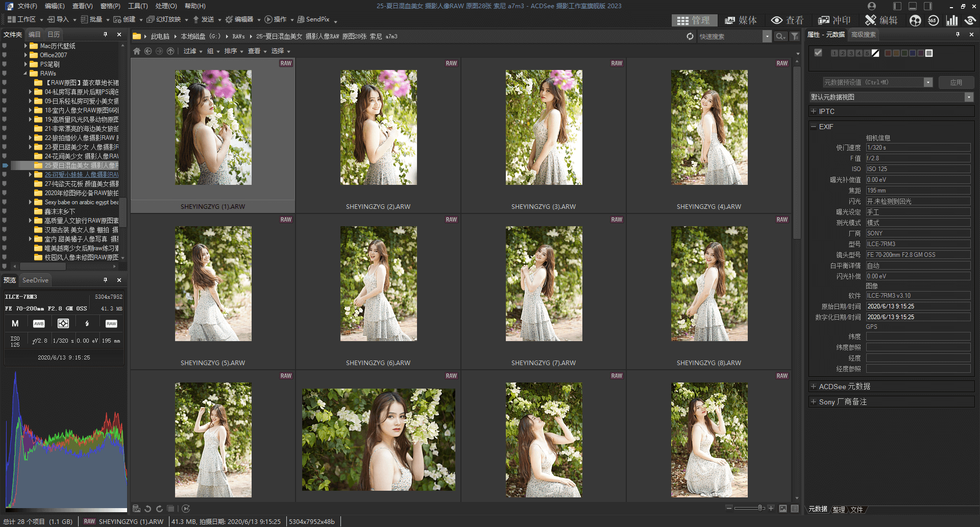Viewport: 980px width, 527px height.
Task: Open the ACDSee 365 cloud service
Action: (934, 20)
